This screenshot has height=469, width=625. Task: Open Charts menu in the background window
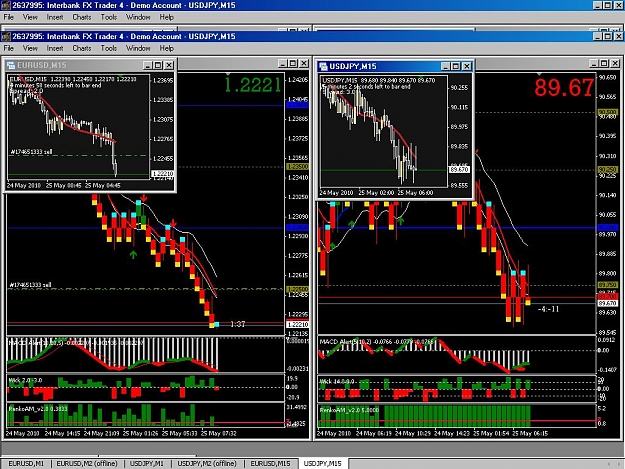point(82,17)
